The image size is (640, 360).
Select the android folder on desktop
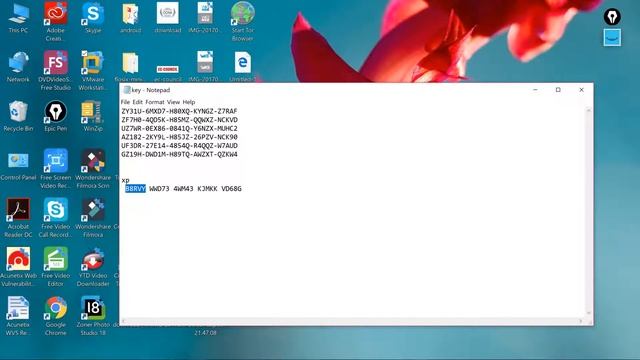click(130, 18)
